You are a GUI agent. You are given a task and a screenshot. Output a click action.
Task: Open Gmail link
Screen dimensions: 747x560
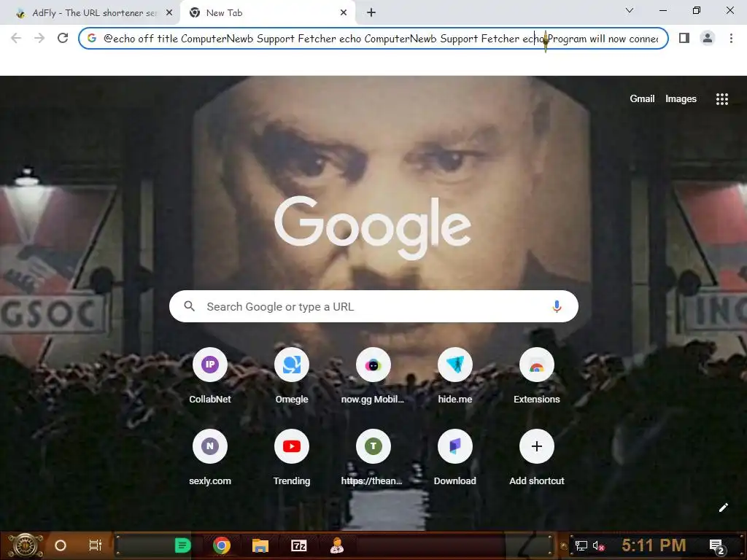coord(642,98)
